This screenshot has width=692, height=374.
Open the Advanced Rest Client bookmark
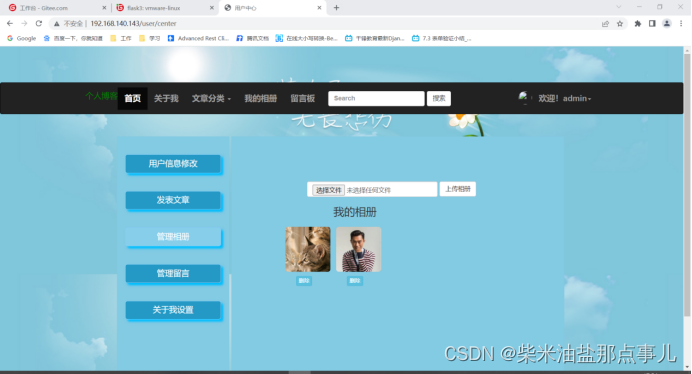(198, 38)
